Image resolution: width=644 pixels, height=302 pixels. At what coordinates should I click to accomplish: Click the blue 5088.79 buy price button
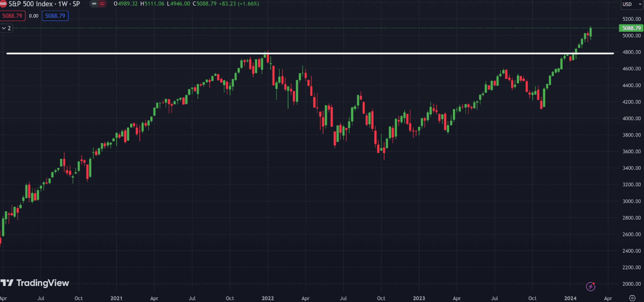[55, 16]
